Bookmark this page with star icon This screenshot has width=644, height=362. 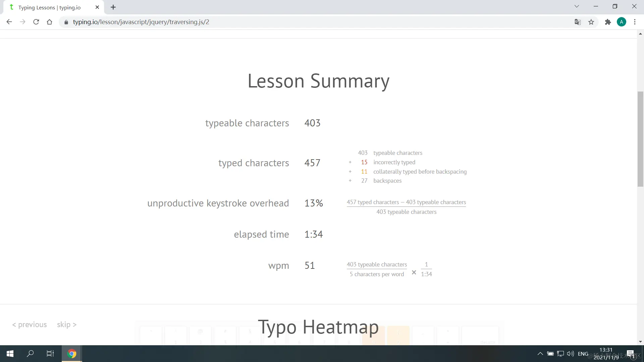[x=591, y=22]
